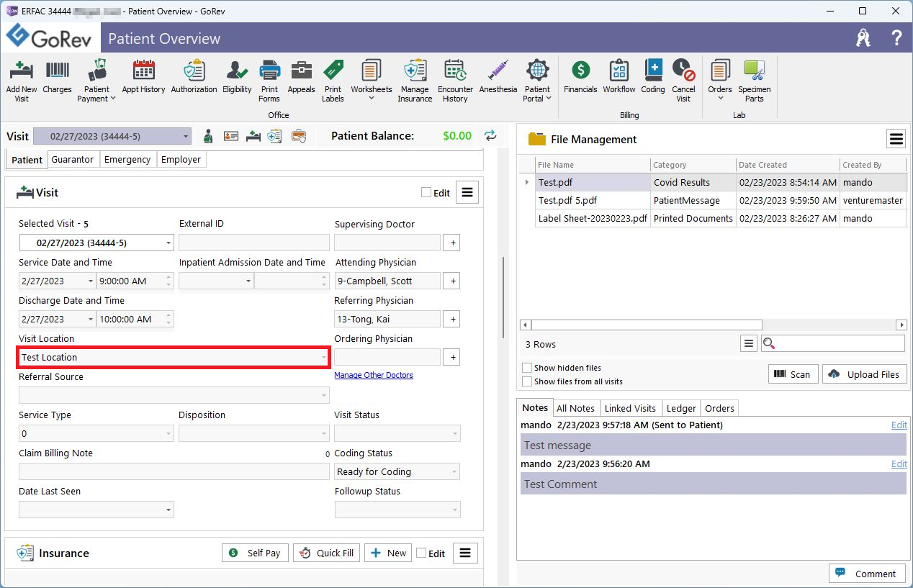
Task: Click the help question mark icon
Action: (896, 38)
